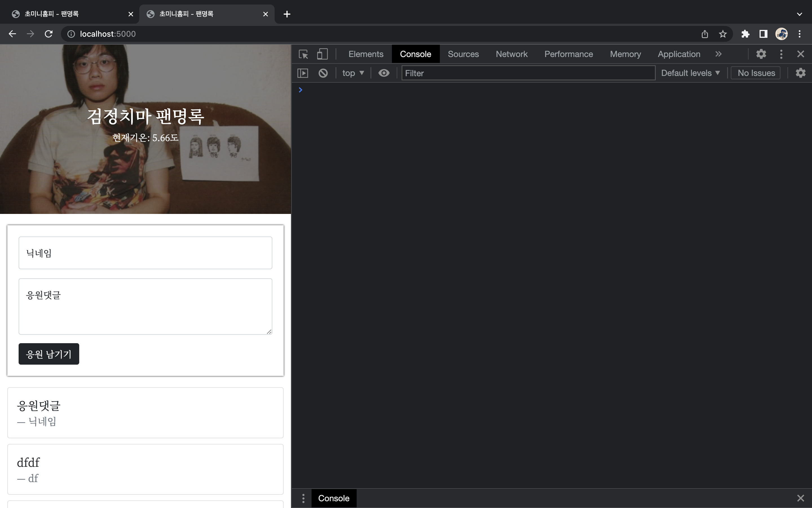Switch to the Elements tab
Image resolution: width=812 pixels, height=508 pixels.
click(x=366, y=54)
